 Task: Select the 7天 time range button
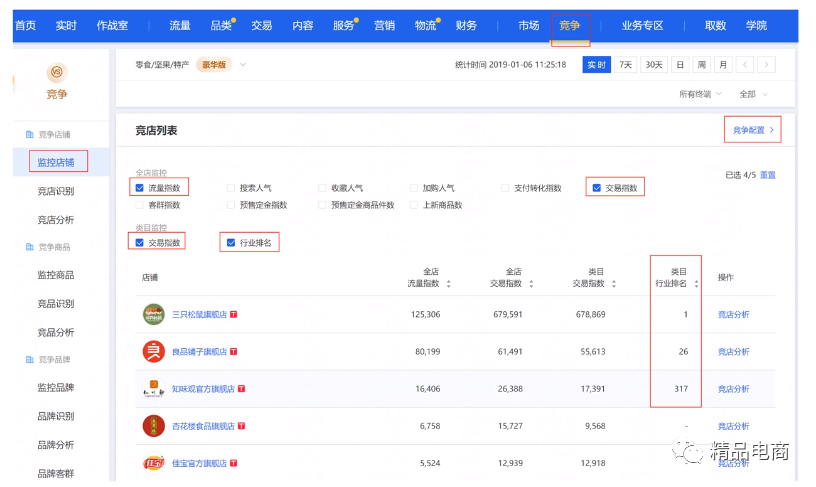[x=626, y=65]
